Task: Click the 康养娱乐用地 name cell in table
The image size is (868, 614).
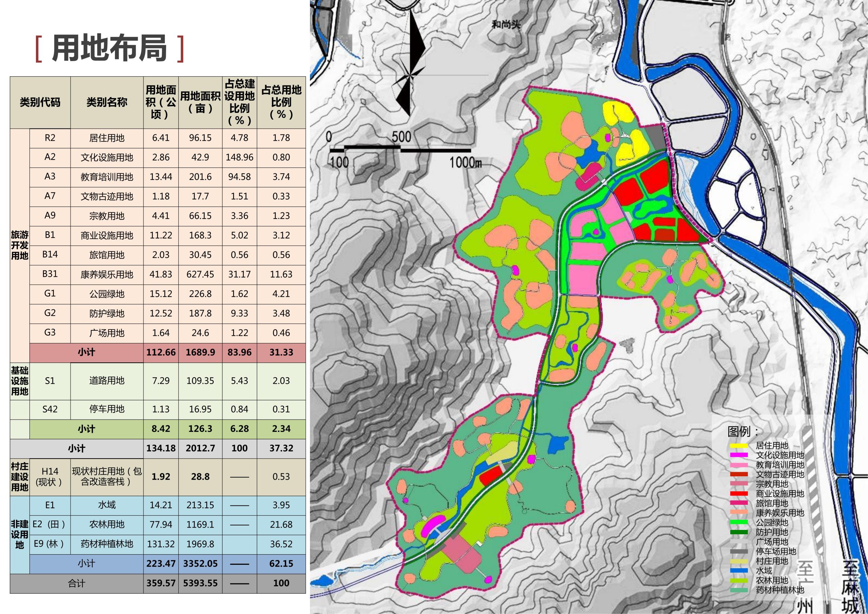Action: click(106, 274)
